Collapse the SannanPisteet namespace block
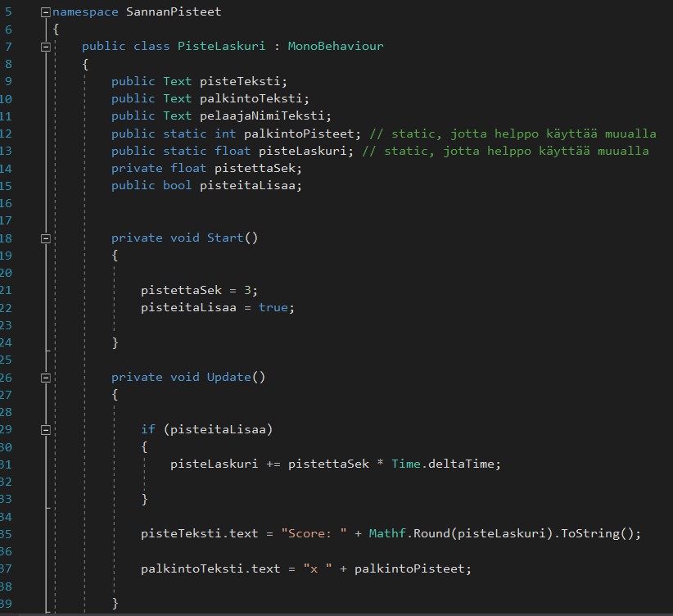 [x=46, y=12]
